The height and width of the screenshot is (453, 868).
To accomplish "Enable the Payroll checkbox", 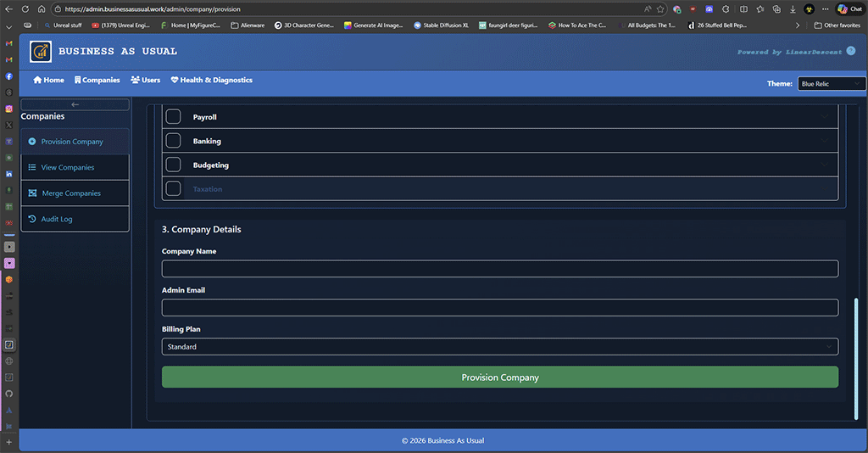I will (173, 117).
